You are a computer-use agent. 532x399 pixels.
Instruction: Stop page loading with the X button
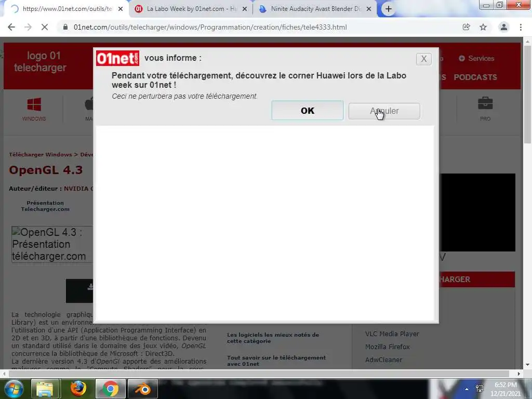tap(45, 27)
